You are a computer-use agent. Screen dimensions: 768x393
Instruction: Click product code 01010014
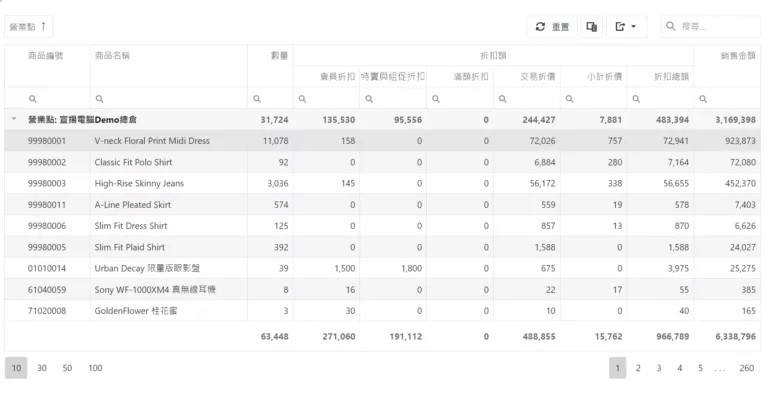coord(47,269)
